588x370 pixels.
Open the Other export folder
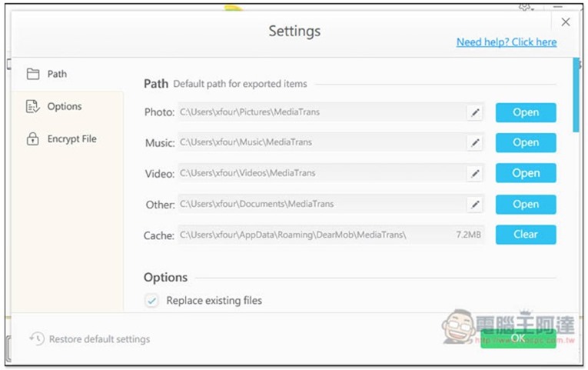(x=526, y=205)
